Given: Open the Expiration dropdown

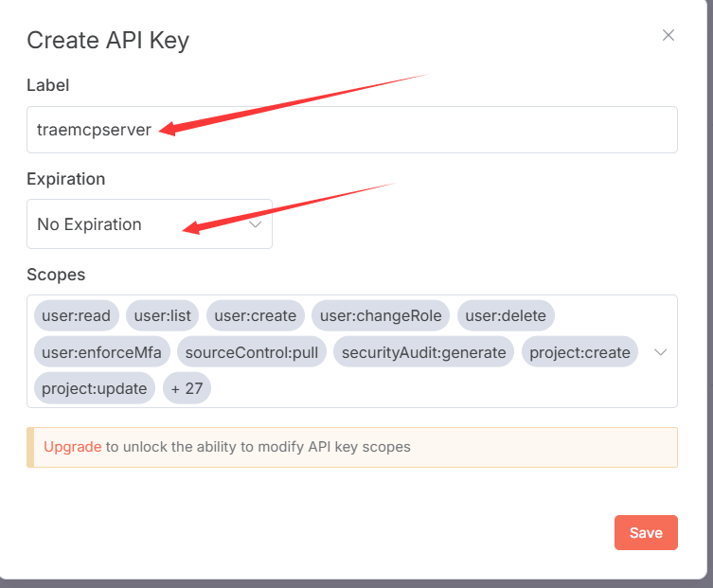Looking at the screenshot, I should pyautogui.click(x=150, y=223).
